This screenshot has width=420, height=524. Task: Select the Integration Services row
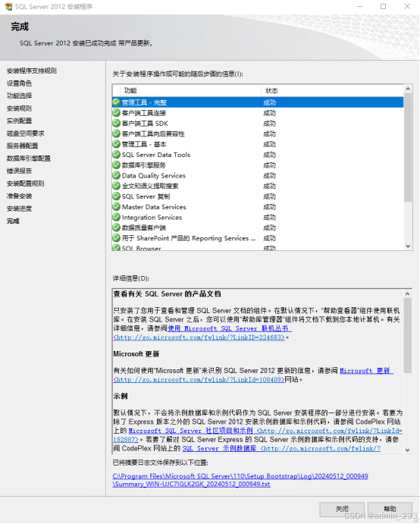[258, 217]
